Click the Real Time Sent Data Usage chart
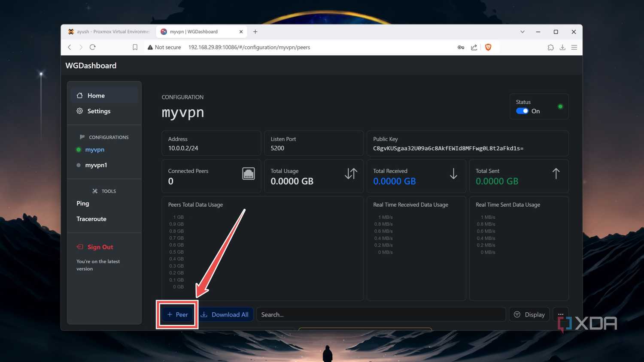The image size is (644, 362). (519, 248)
